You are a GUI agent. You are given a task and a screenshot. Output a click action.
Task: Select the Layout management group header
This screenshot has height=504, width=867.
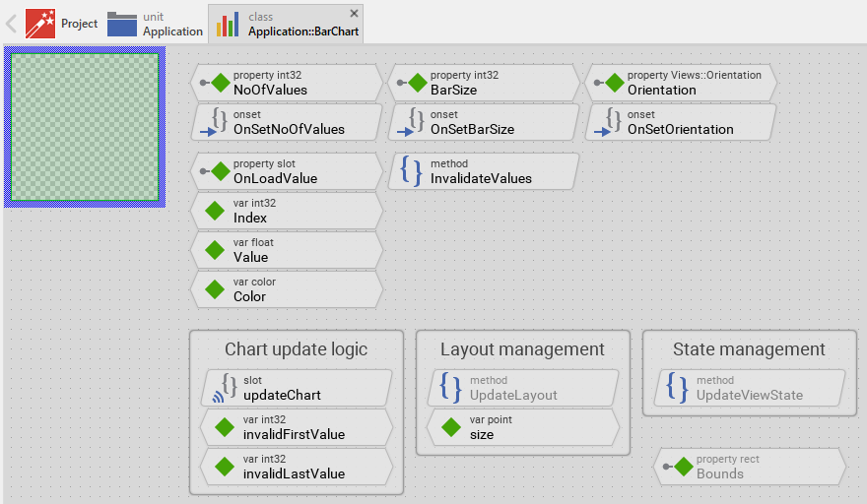(522, 349)
